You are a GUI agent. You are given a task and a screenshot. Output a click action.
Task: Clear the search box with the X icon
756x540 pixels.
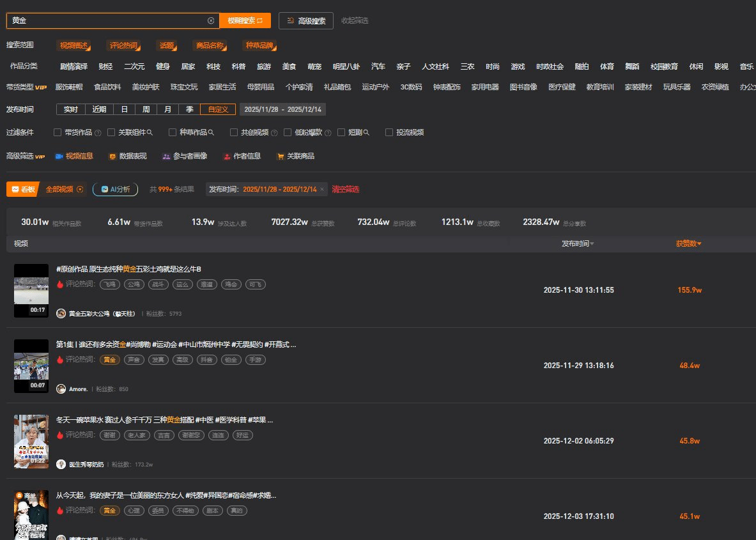point(211,20)
